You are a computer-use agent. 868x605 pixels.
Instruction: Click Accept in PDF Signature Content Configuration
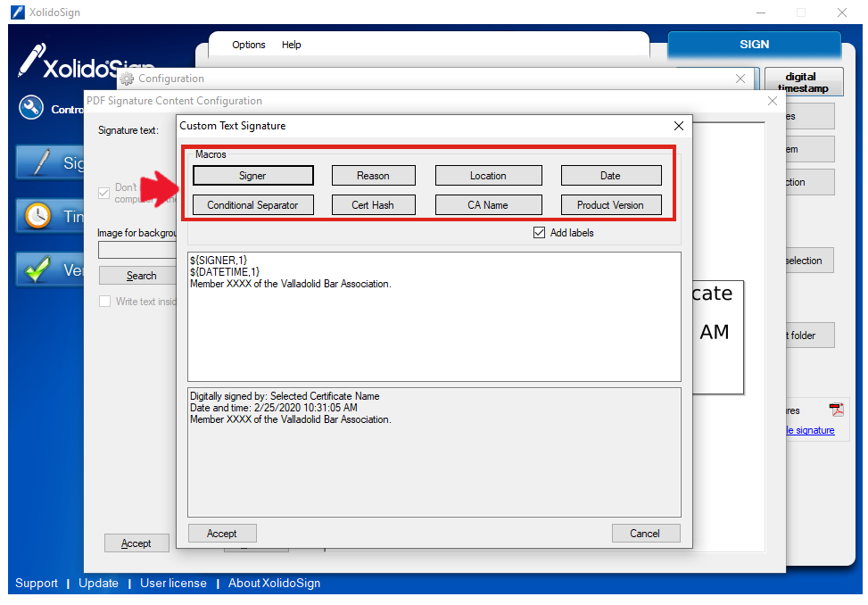(136, 543)
